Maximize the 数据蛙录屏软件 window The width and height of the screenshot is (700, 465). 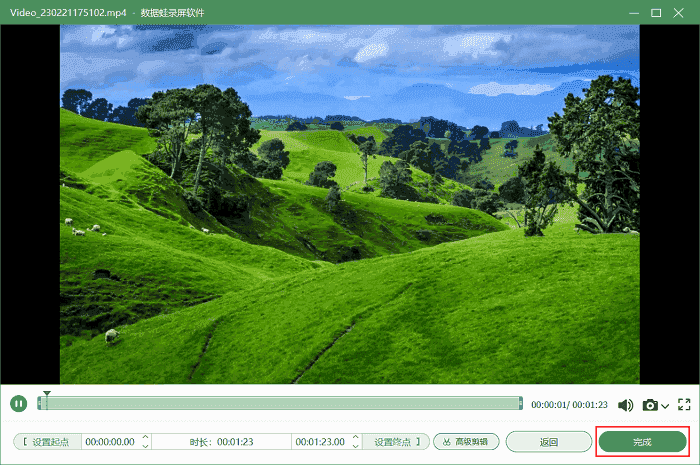tap(656, 13)
